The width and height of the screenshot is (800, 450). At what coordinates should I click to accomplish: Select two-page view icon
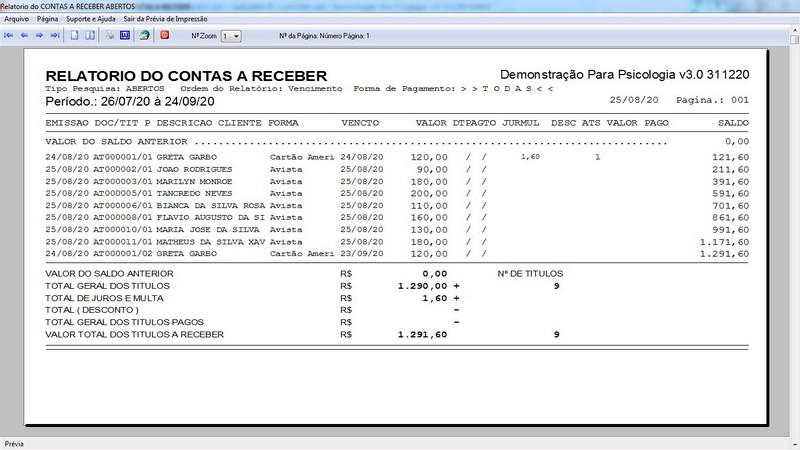[90, 36]
